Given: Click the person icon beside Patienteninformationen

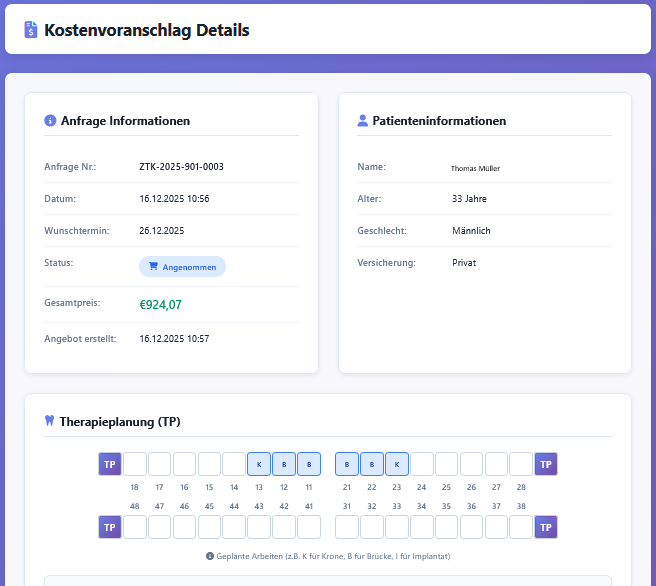Looking at the screenshot, I should click(363, 121).
